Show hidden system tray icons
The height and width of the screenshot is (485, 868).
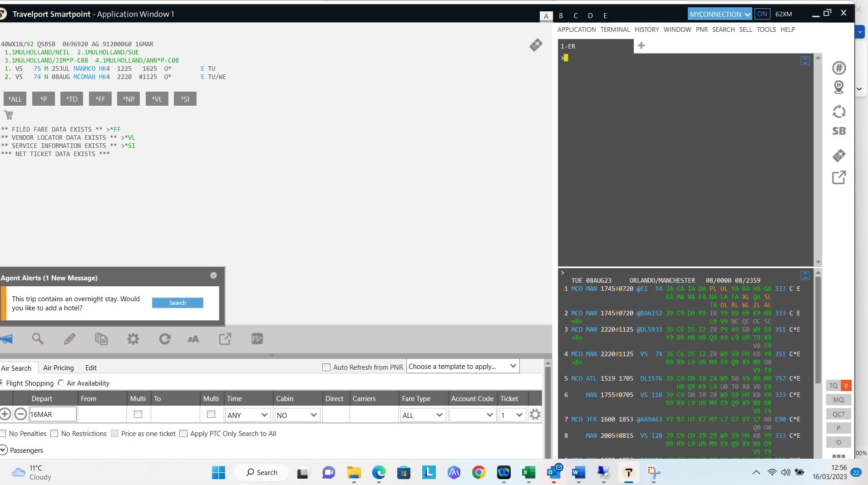pos(756,472)
